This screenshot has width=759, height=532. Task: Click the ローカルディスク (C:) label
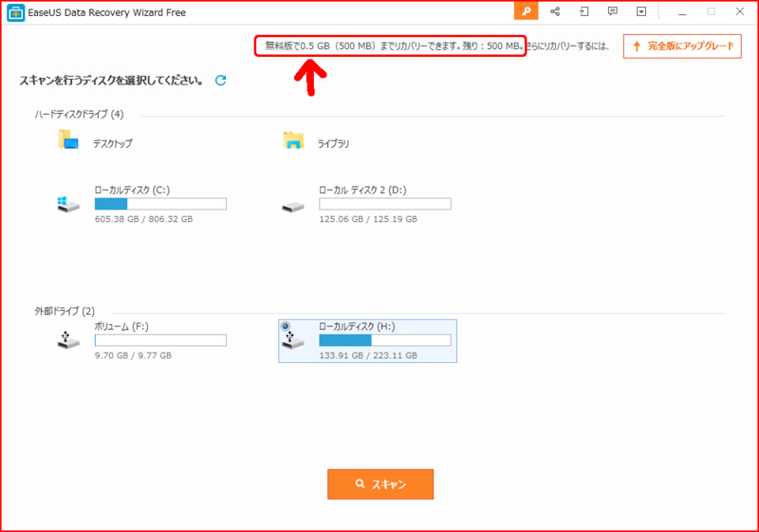132,190
